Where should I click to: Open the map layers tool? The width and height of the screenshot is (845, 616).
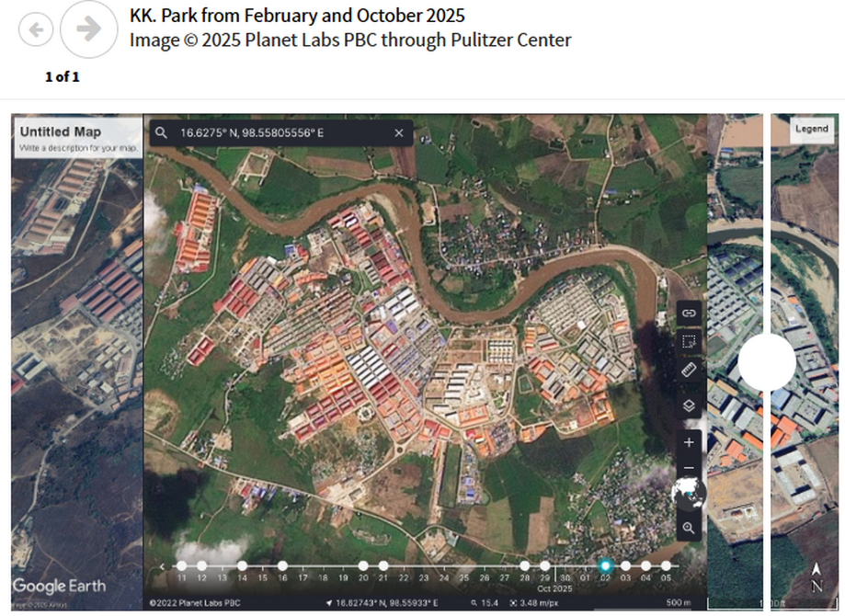coord(689,405)
